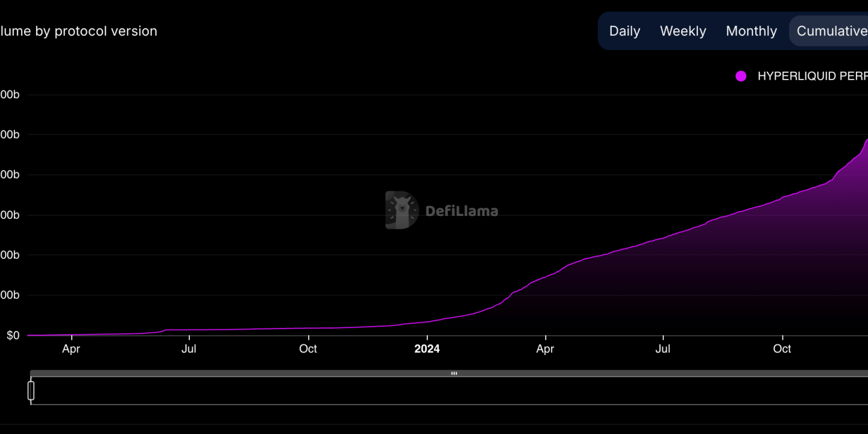
Task: Click the first Apr x-axis label
Action: 71,349
